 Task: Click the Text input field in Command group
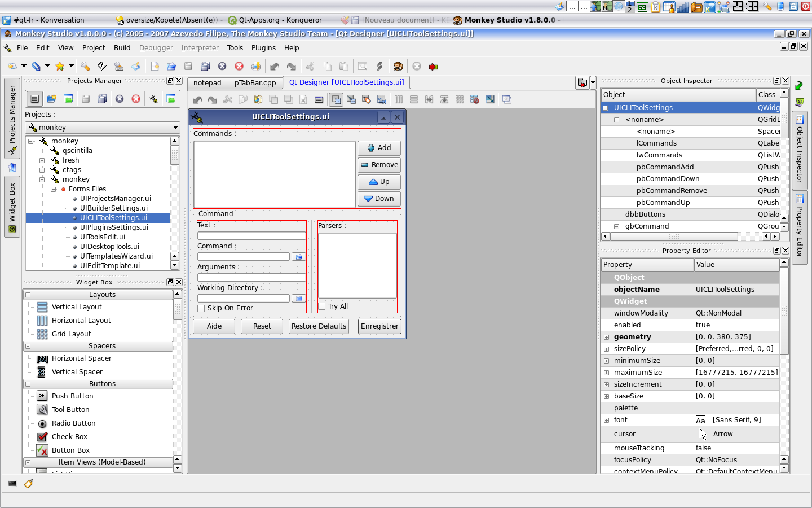pyautogui.click(x=251, y=236)
